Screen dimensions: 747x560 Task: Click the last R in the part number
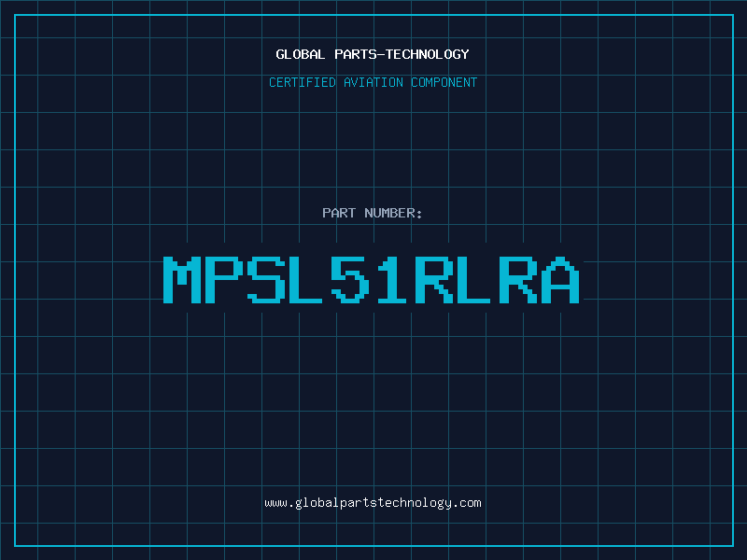[x=518, y=279]
